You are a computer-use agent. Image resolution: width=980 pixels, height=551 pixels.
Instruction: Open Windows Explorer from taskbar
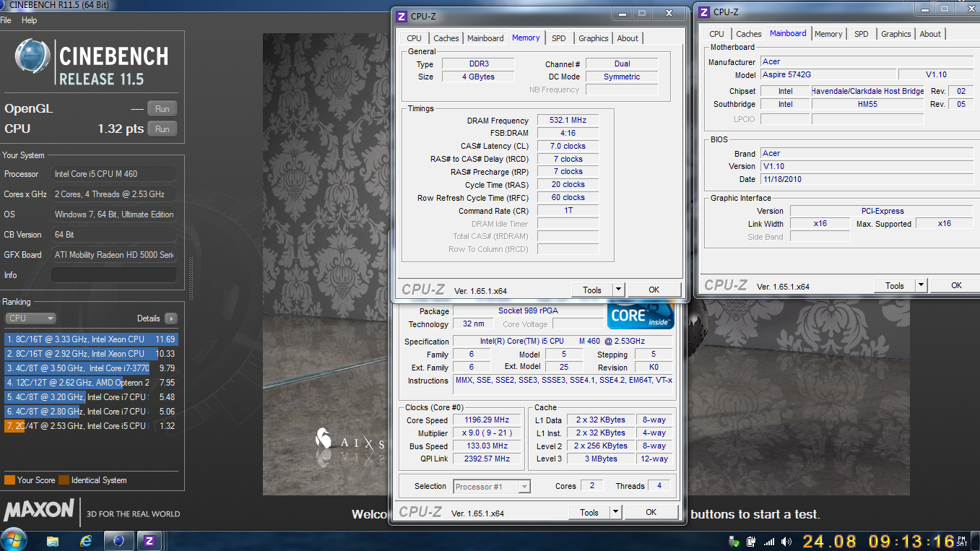click(53, 540)
